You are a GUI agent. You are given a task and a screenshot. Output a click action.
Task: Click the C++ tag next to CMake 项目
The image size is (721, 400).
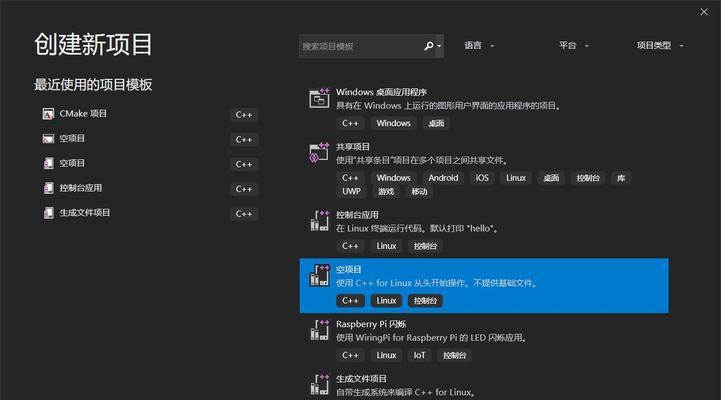tap(244, 114)
